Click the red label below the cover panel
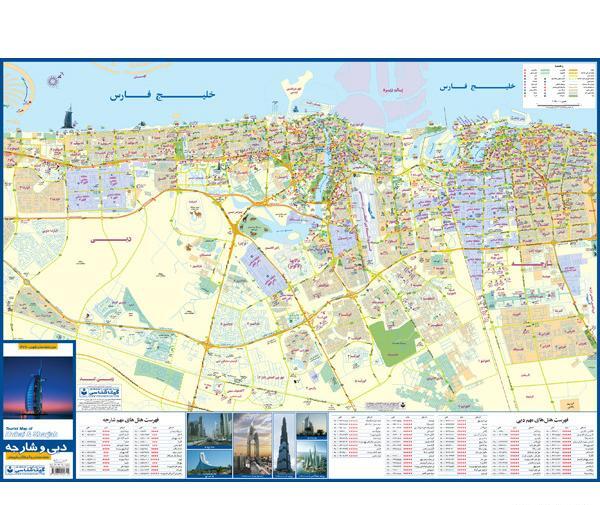600x505 pixels. pyautogui.click(x=97, y=378)
